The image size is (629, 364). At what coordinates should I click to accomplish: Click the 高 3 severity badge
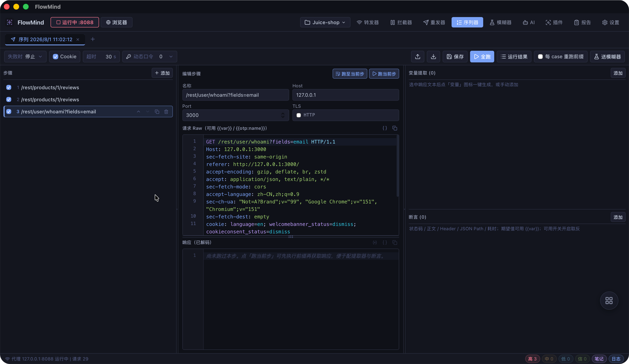point(532,359)
